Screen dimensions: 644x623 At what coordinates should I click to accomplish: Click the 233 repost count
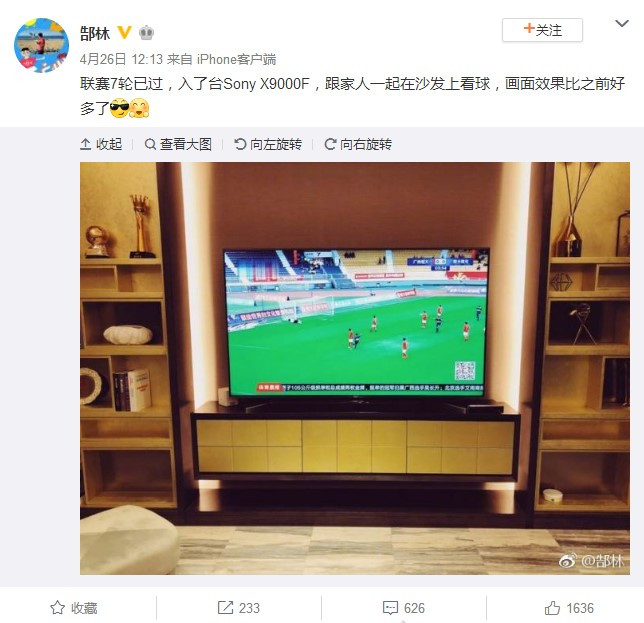coord(249,608)
